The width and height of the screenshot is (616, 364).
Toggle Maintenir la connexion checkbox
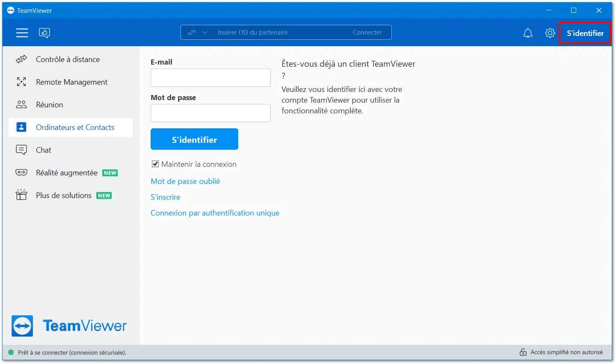pyautogui.click(x=155, y=164)
